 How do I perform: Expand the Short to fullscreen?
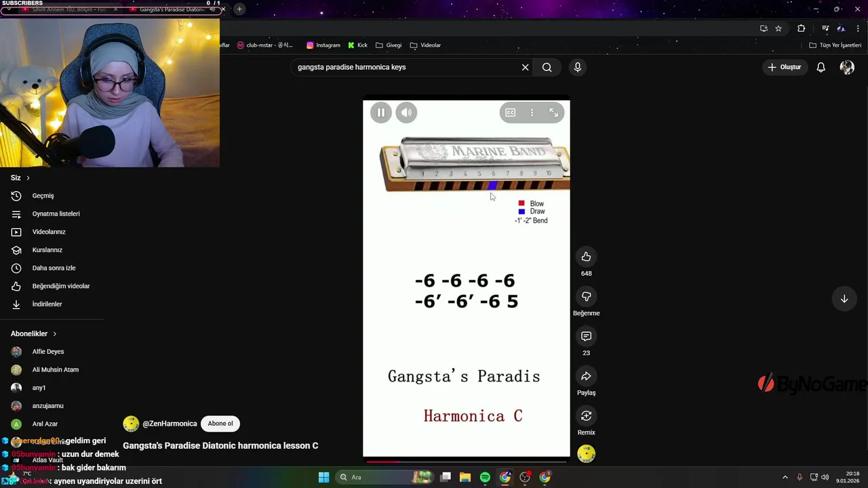click(553, 113)
